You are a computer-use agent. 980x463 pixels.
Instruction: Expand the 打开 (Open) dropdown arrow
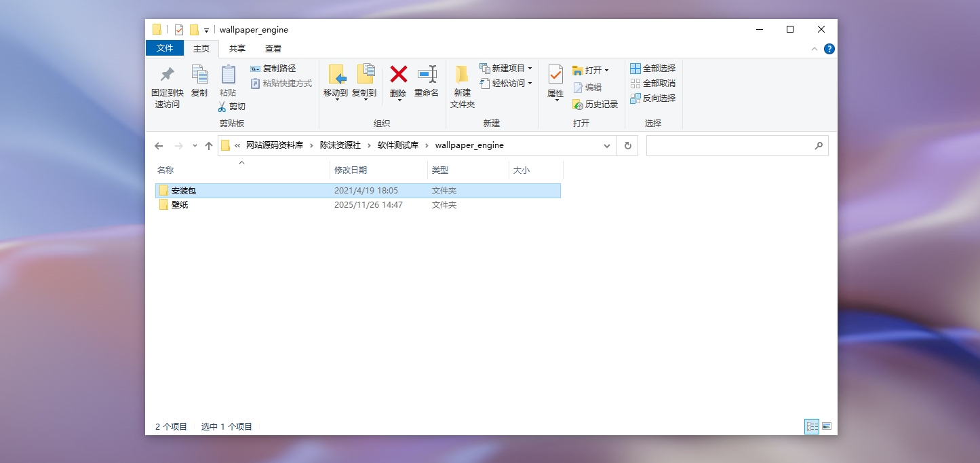tap(606, 69)
